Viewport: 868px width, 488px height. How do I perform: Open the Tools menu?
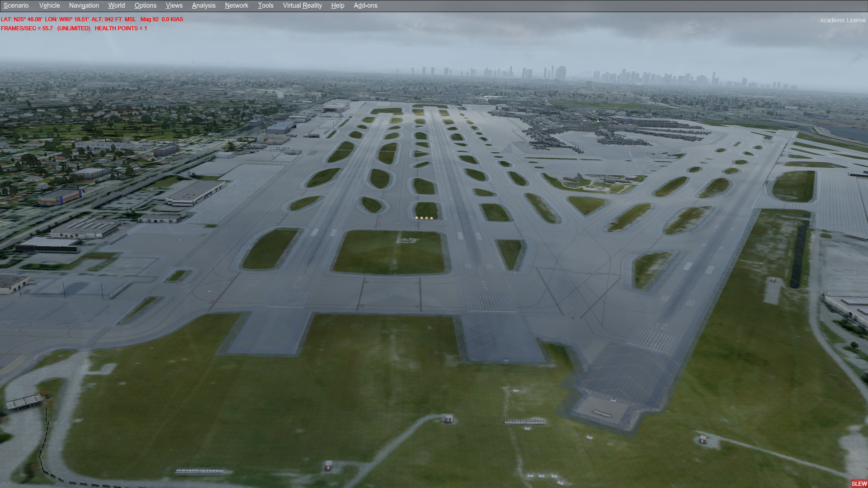265,5
